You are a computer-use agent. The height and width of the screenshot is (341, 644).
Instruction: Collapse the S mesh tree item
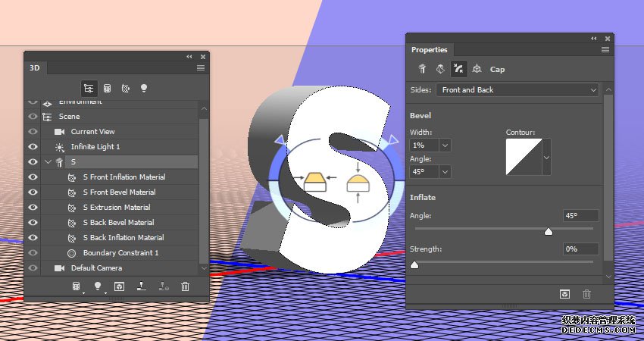pos(48,162)
